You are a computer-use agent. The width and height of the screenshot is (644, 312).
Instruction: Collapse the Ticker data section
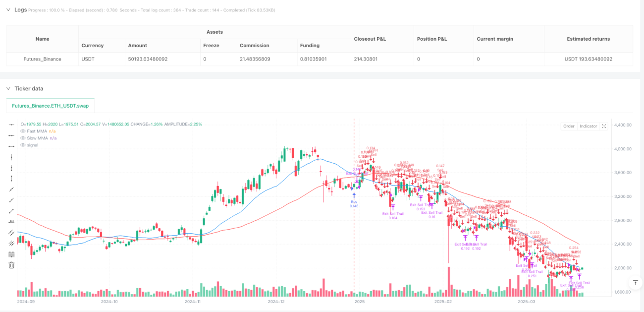[x=8, y=88]
